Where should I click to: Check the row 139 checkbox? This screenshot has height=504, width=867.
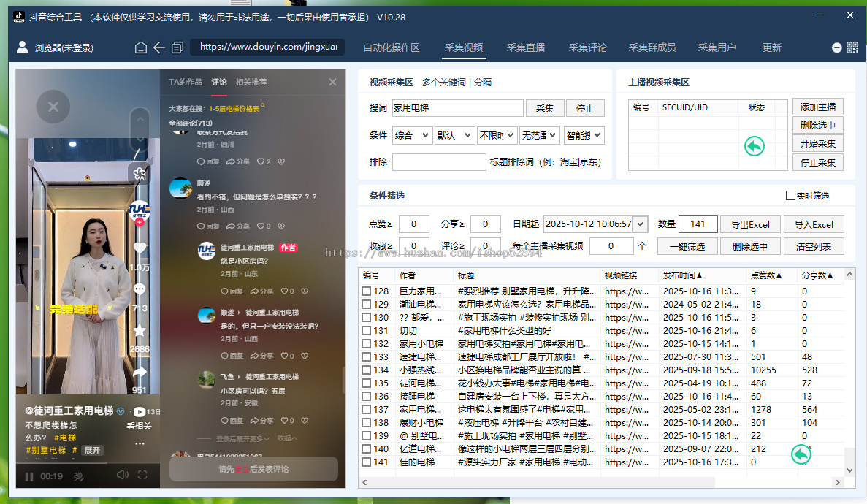tap(366, 436)
